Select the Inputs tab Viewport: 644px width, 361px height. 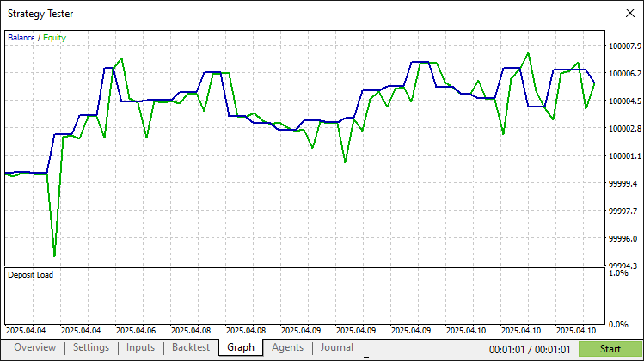click(x=140, y=347)
